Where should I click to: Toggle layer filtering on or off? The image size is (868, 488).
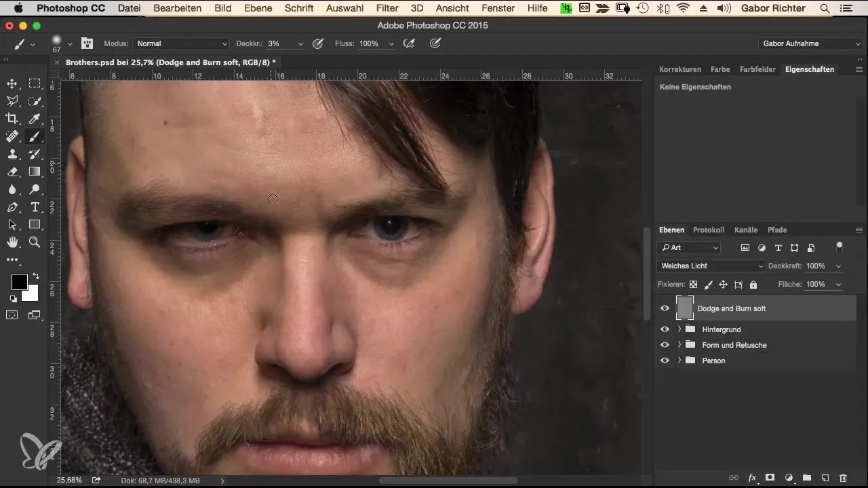click(840, 247)
